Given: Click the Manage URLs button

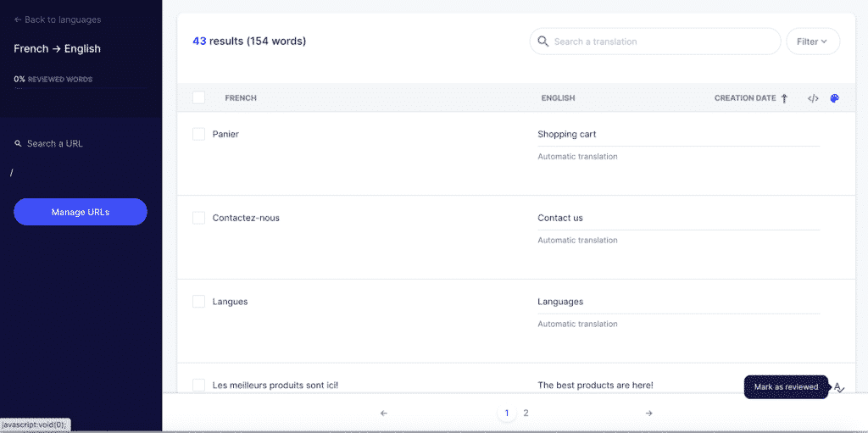Looking at the screenshot, I should click(x=81, y=212).
